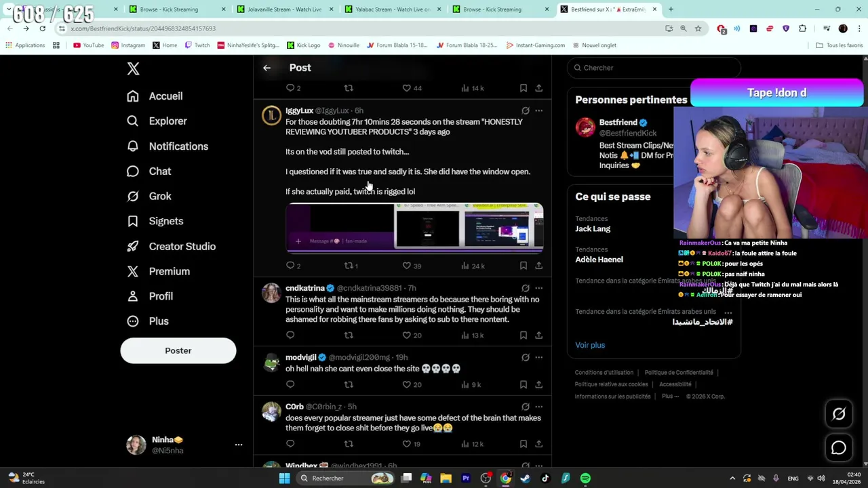Open Chat in the sidebar

click(149, 171)
